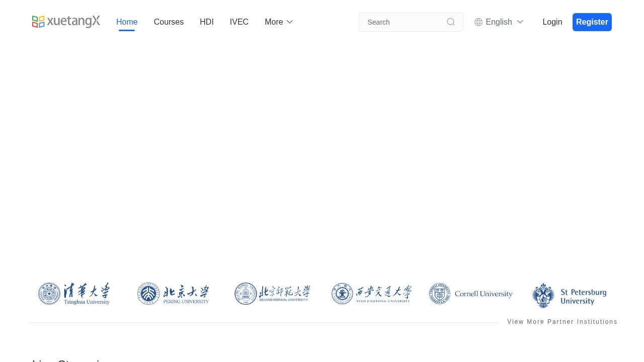Expand the More menu chevron

click(290, 22)
